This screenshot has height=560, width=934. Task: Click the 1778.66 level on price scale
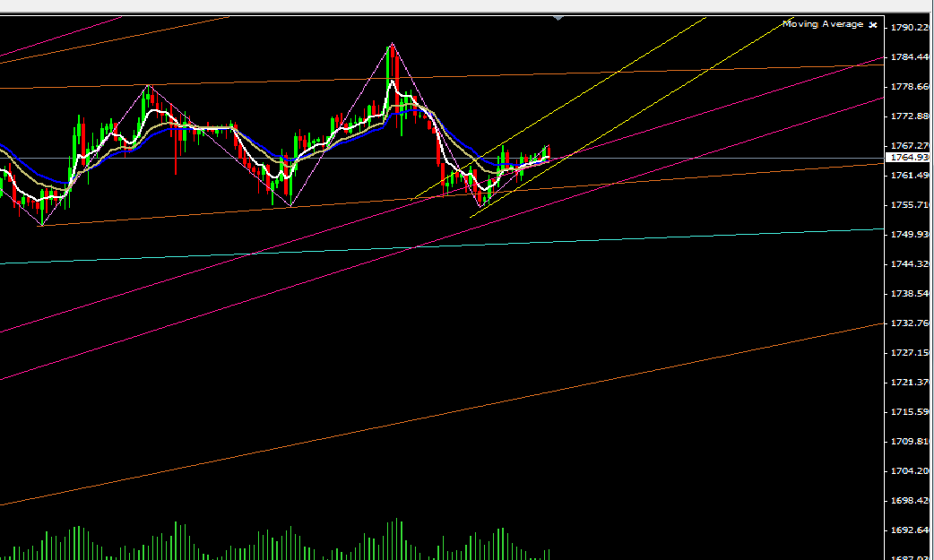coord(908,87)
